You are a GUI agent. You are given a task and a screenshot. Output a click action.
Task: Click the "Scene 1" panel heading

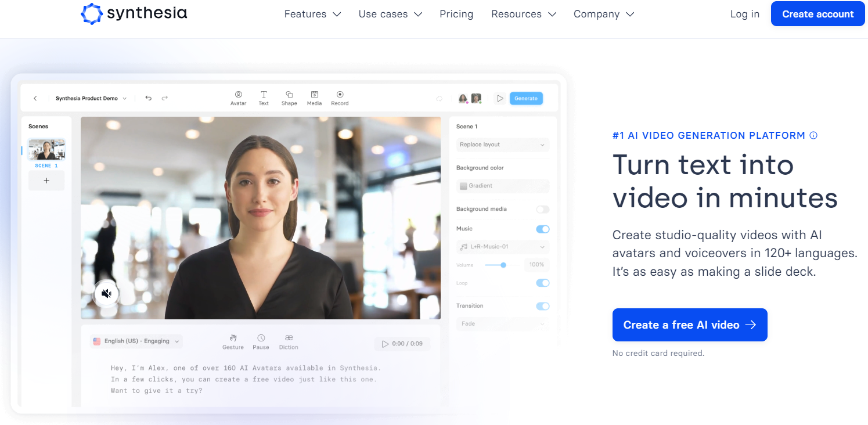[x=467, y=126]
